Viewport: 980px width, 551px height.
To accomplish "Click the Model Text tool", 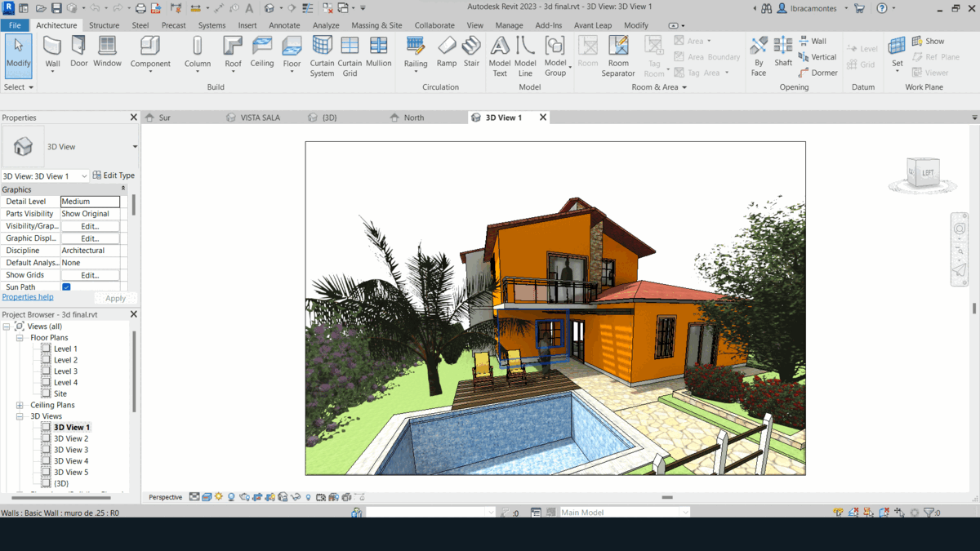I will [500, 56].
